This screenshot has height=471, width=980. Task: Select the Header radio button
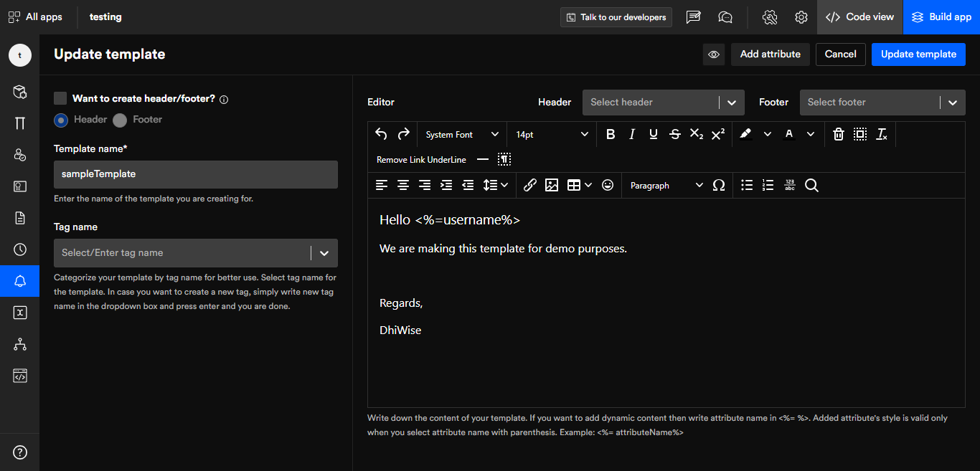(61, 120)
